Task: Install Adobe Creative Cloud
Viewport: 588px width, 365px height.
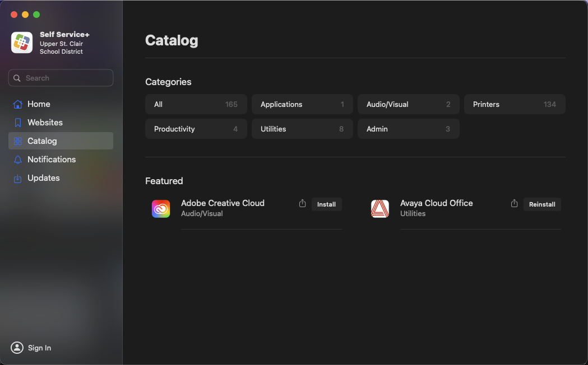Action: pyautogui.click(x=326, y=204)
